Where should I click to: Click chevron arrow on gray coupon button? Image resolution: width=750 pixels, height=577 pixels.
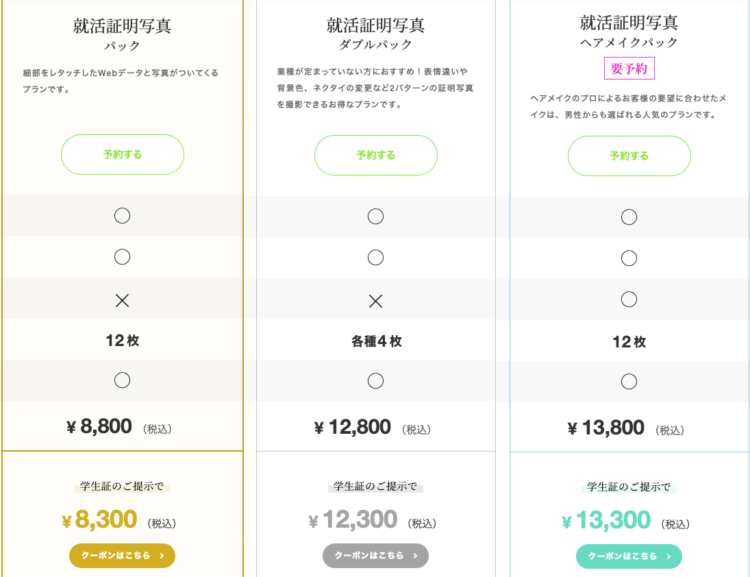(415, 555)
